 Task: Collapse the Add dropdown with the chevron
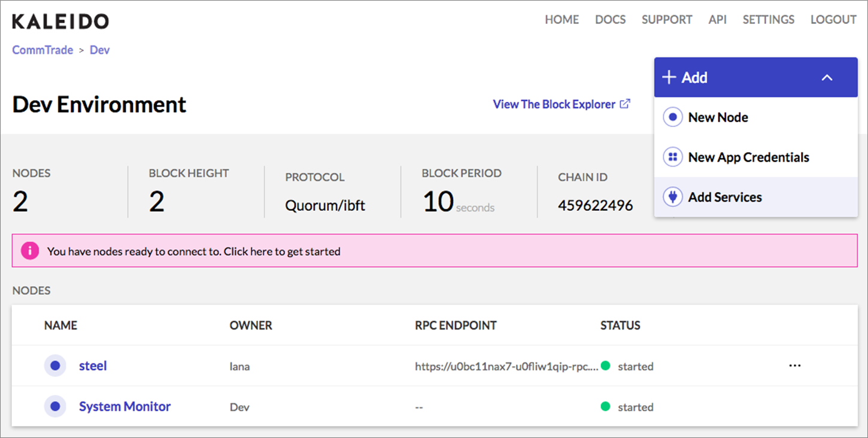pyautogui.click(x=827, y=77)
